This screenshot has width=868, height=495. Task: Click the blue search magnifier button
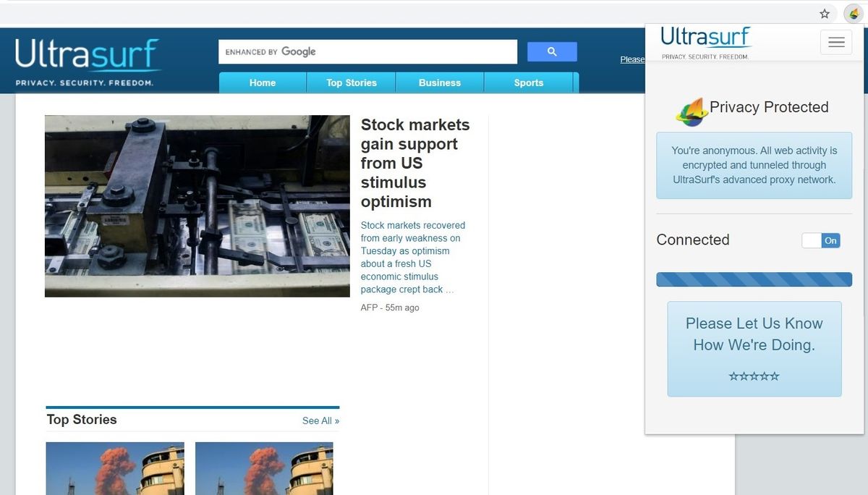[x=552, y=51]
